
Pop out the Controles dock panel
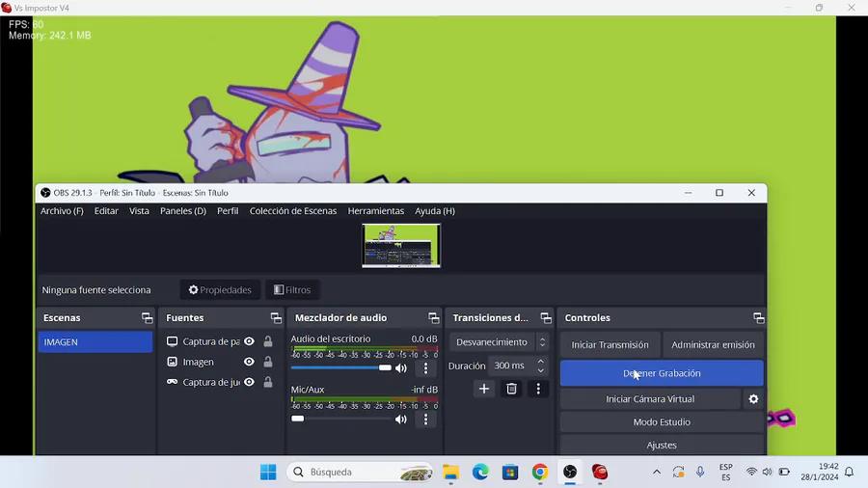758,317
